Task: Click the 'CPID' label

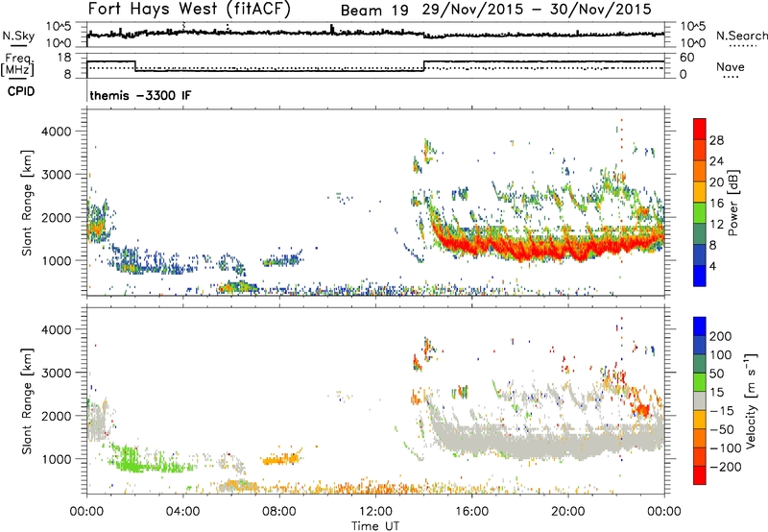Action: [21, 91]
